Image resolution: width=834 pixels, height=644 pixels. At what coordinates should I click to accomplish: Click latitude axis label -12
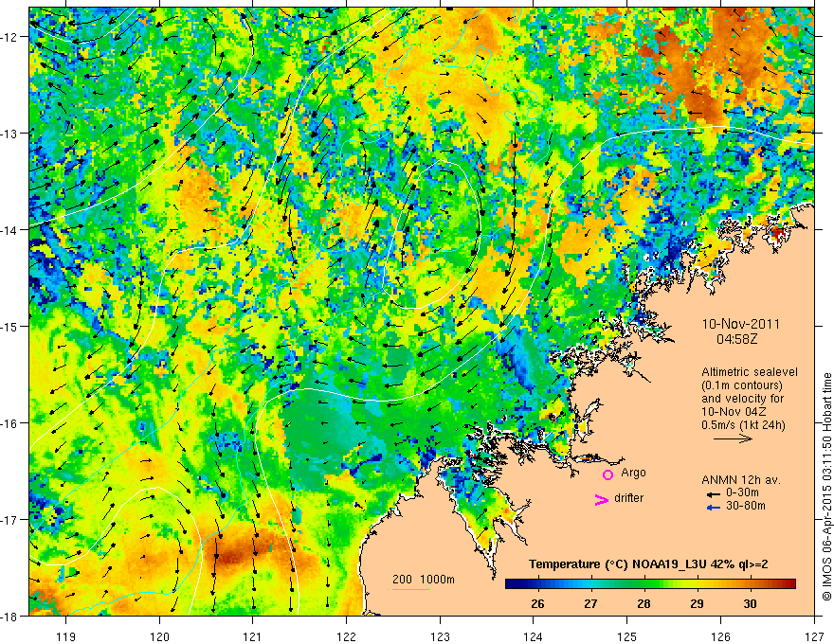point(10,37)
